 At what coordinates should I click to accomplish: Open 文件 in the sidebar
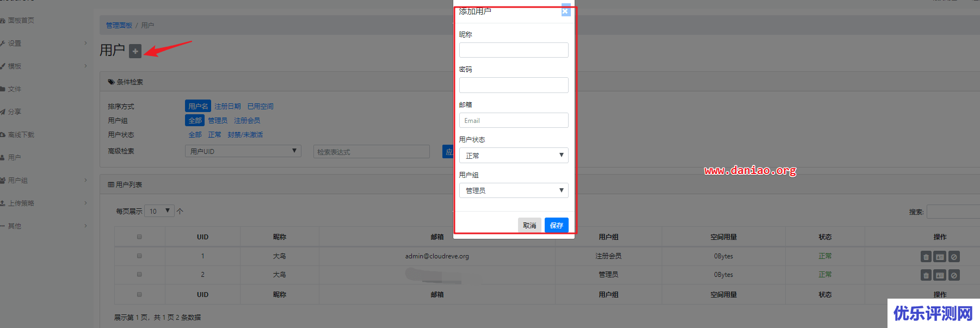click(x=14, y=89)
